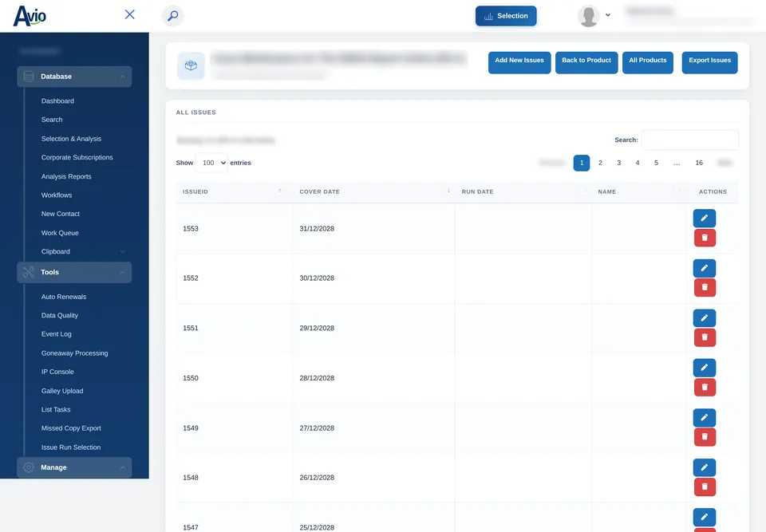The image size is (766, 532).
Task: Delete issue 1548 with trash icon
Action: click(x=705, y=487)
